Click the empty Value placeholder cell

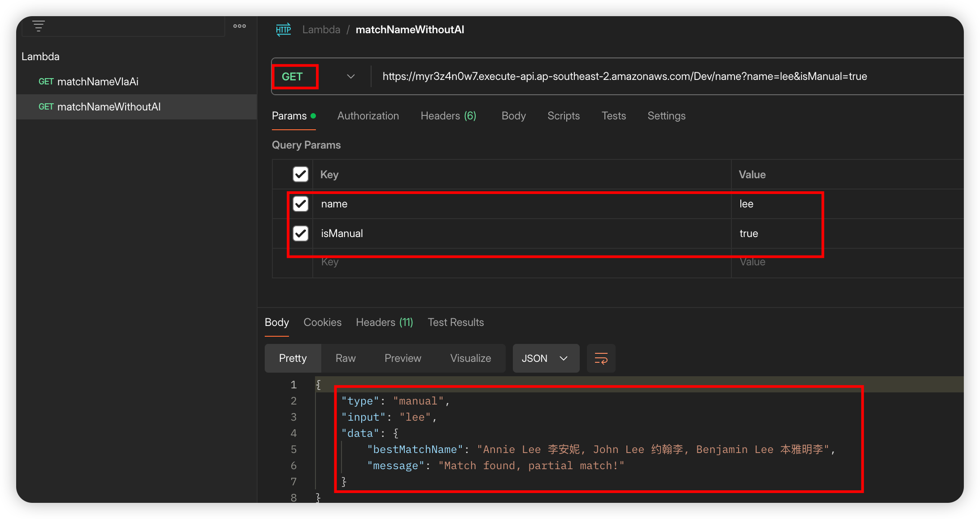pos(847,263)
